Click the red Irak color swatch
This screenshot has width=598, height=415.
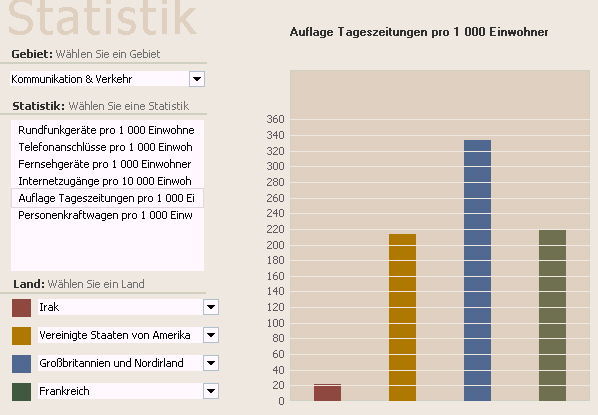21,308
